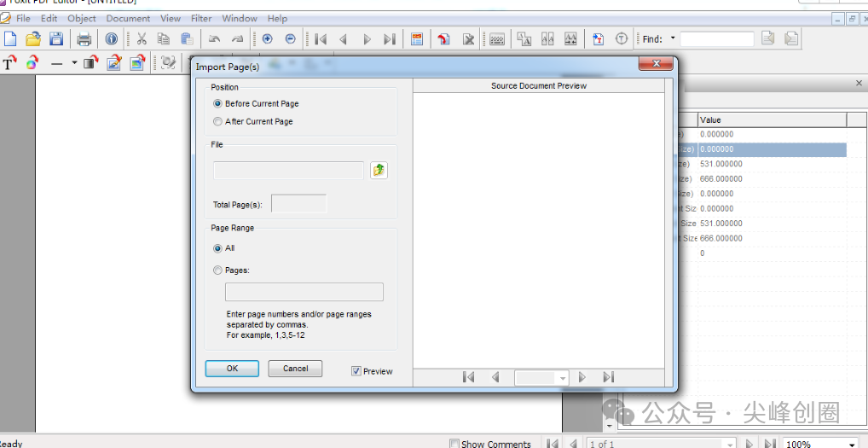Click the delete page icon

click(x=468, y=38)
